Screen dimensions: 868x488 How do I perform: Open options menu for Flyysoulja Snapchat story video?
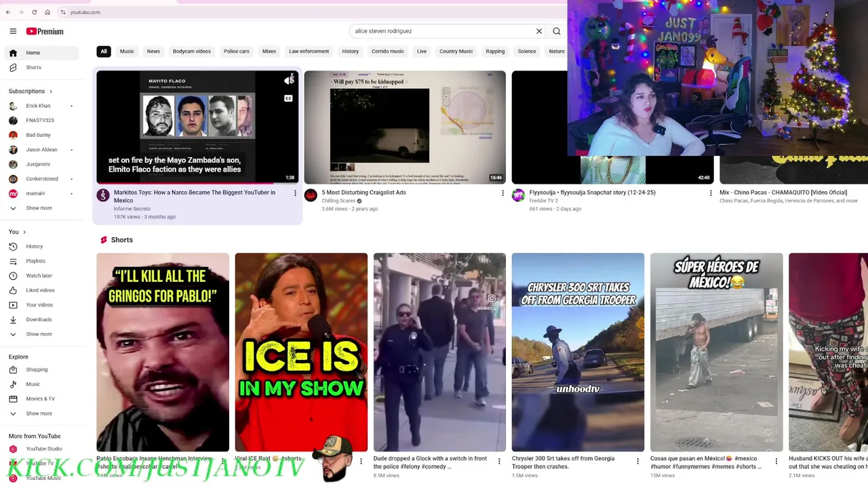point(711,193)
